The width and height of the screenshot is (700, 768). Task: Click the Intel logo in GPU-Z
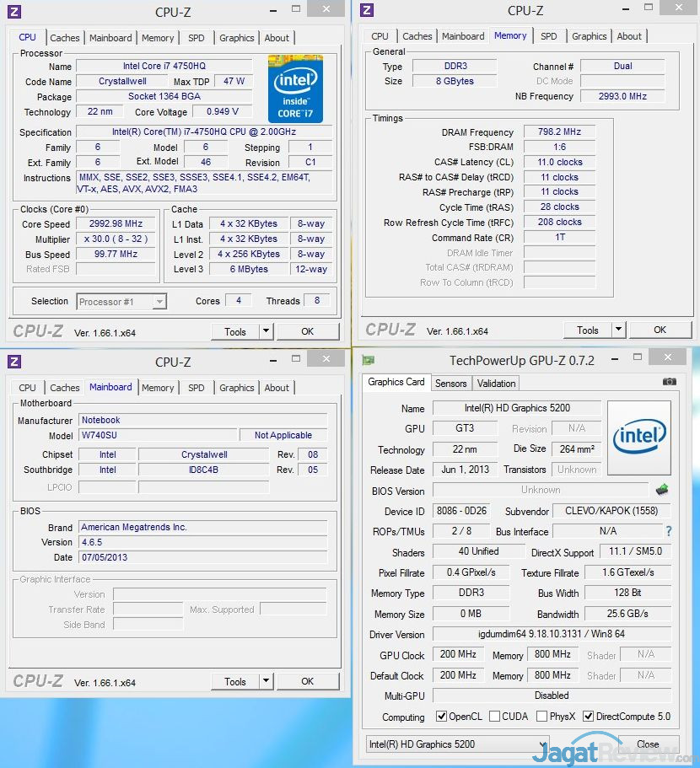tap(639, 438)
